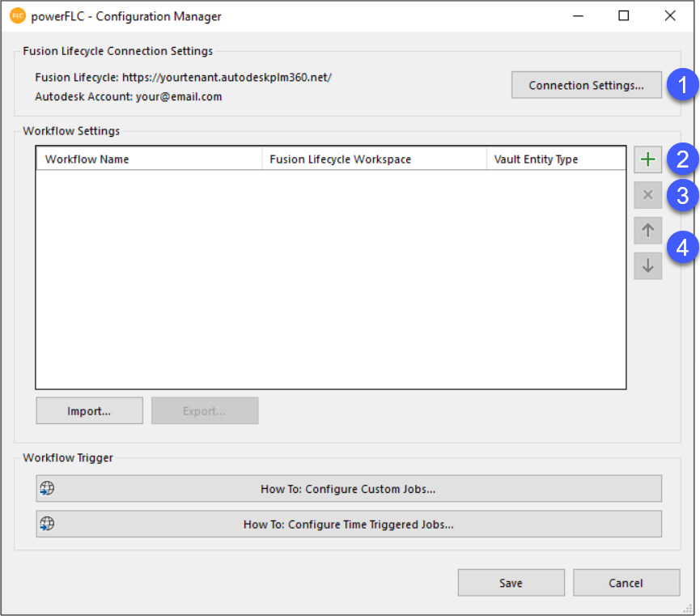Image resolution: width=700 pixels, height=616 pixels.
Task: Move workflow down with the down arrow
Action: [647, 266]
